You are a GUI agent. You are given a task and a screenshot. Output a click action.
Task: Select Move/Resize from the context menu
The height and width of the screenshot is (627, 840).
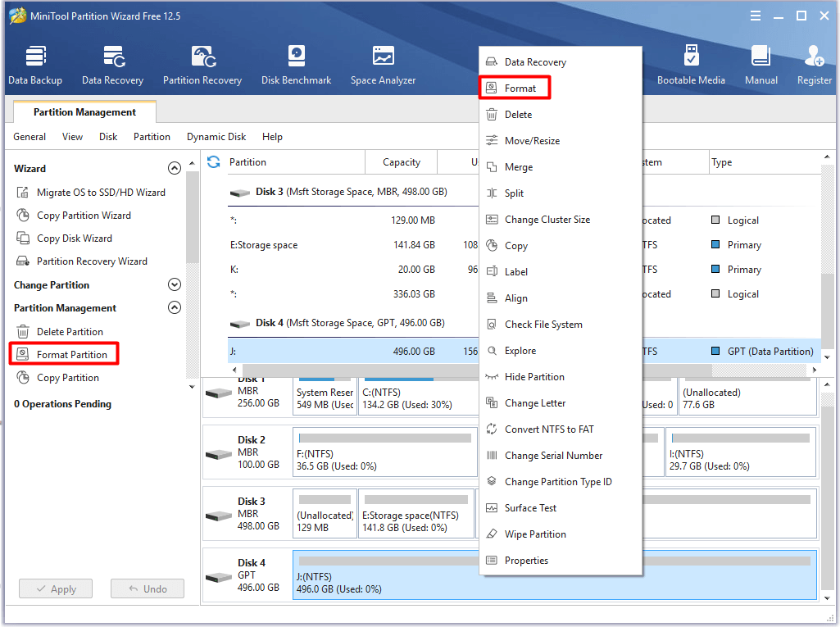[x=561, y=141]
